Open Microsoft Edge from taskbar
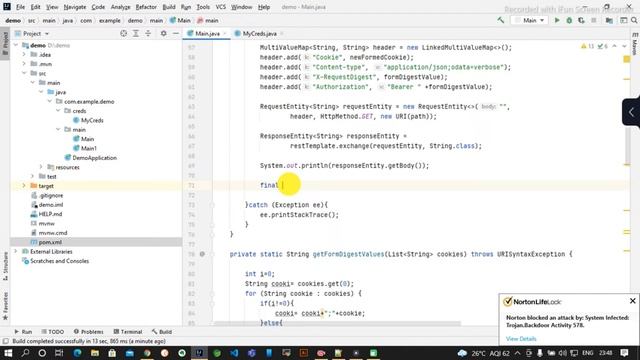Screen dimensions: 640x360 (x=77, y=353)
